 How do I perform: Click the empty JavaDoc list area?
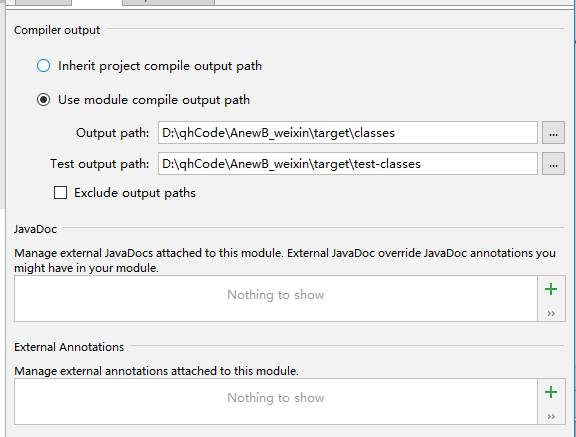click(276, 299)
